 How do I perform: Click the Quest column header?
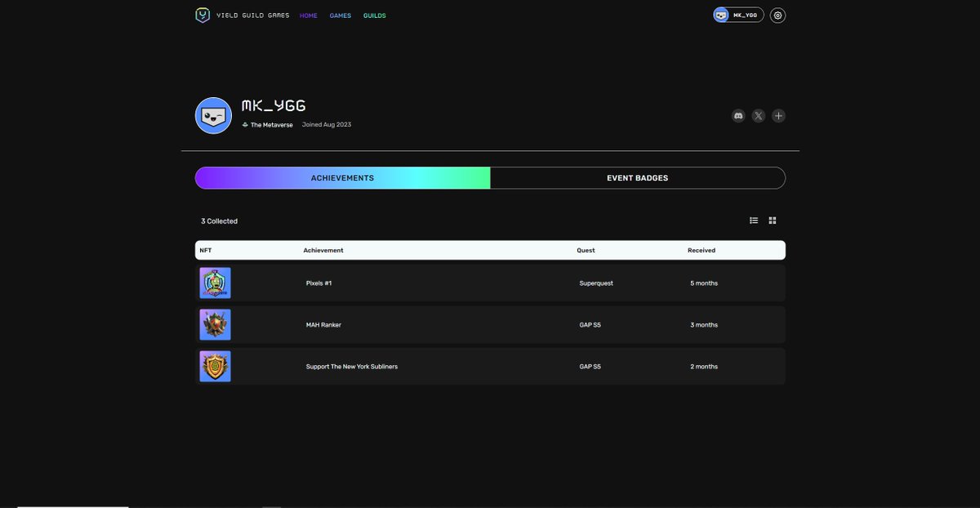click(x=586, y=251)
